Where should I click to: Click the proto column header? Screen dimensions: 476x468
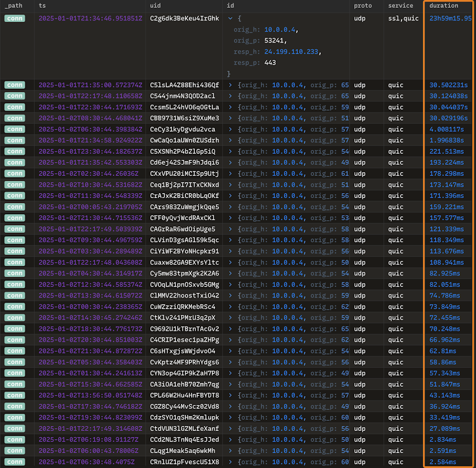(x=361, y=6)
